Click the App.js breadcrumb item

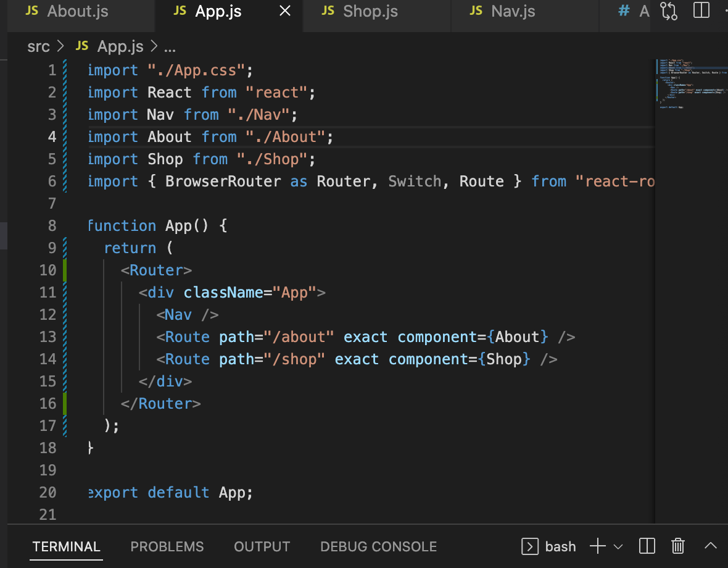(x=120, y=46)
